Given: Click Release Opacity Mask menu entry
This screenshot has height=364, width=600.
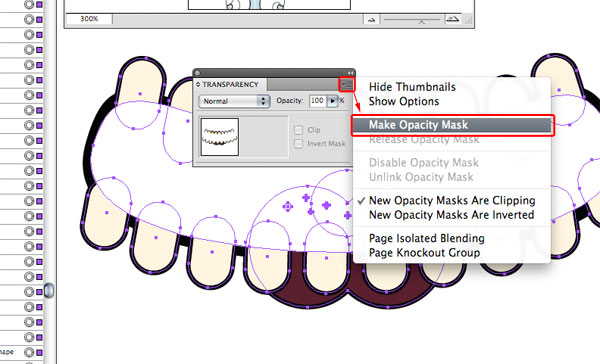Looking at the screenshot, I should click(x=424, y=140).
